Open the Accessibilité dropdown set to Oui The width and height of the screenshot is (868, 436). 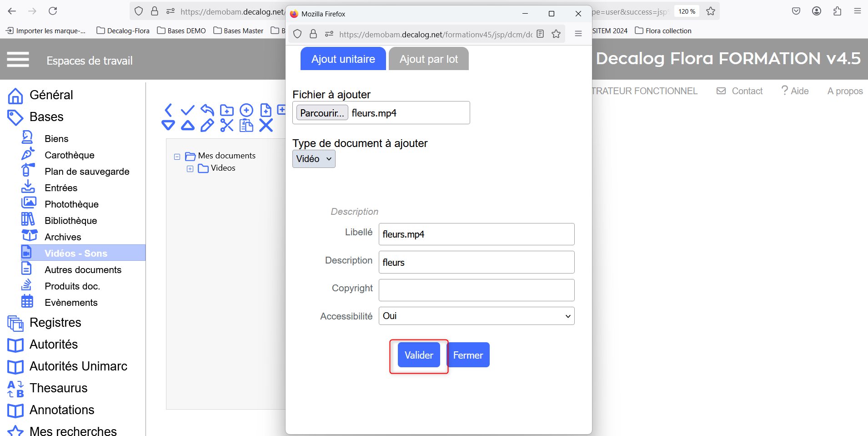point(476,316)
